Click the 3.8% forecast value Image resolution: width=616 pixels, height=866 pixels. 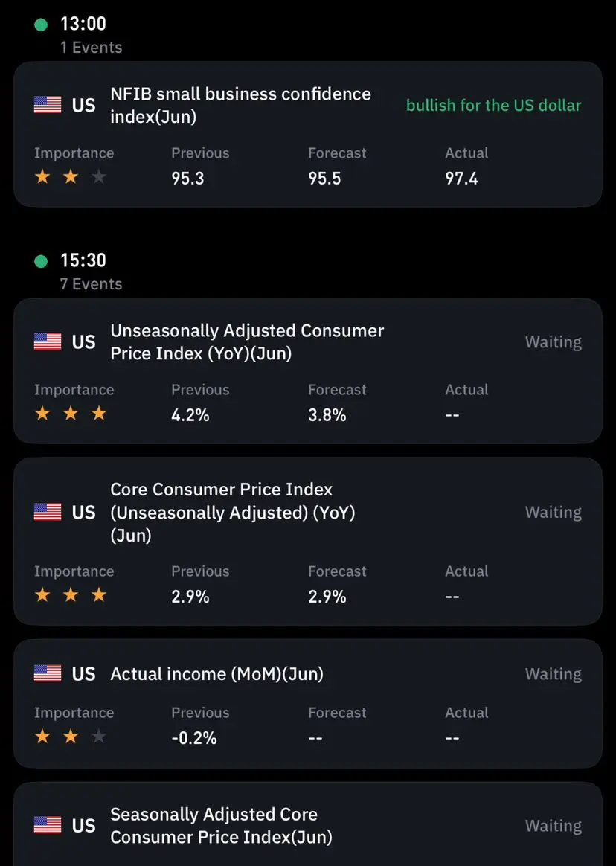(327, 415)
